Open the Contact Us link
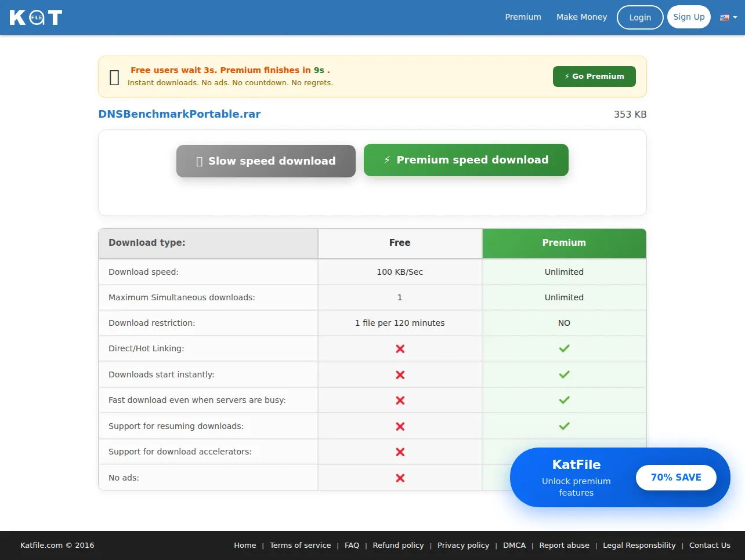 pyautogui.click(x=710, y=546)
